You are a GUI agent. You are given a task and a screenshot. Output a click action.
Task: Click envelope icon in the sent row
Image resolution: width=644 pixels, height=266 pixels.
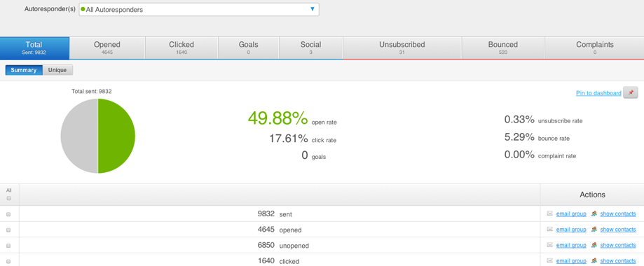(549, 213)
